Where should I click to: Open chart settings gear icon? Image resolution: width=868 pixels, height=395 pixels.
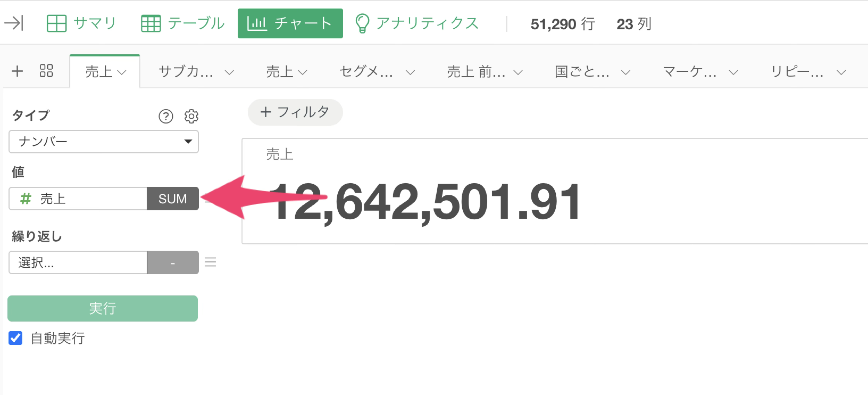(x=191, y=116)
